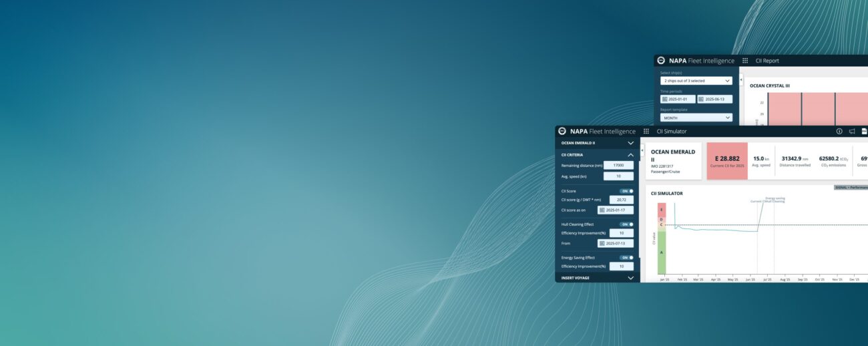Screen dimensions: 868x346
Task: Open the apps grid beside CII Report
Action: click(x=745, y=61)
